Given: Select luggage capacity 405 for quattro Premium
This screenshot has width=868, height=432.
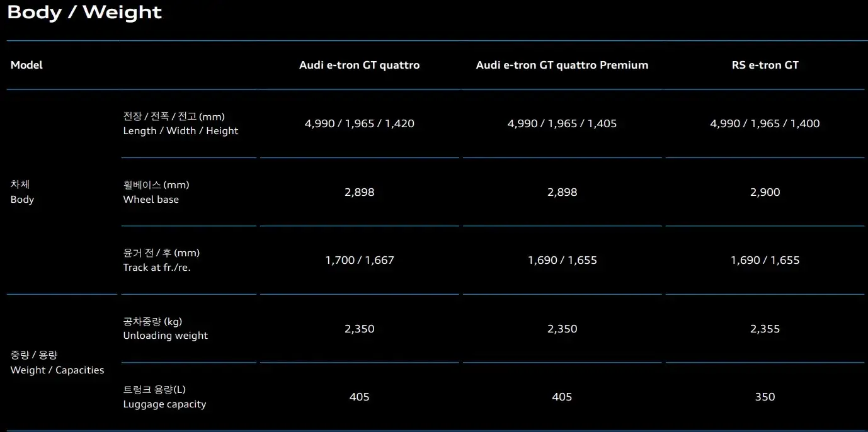Looking at the screenshot, I should coord(562,397).
